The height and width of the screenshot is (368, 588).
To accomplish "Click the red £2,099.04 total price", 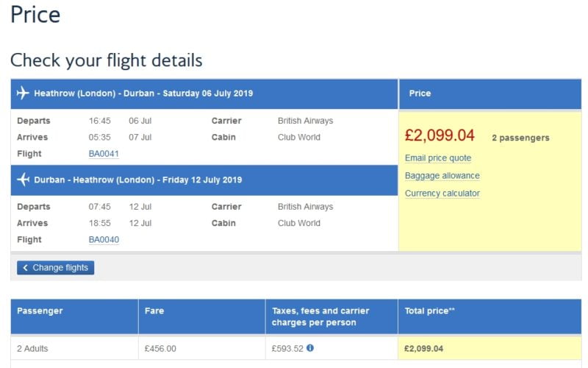I will click(440, 135).
